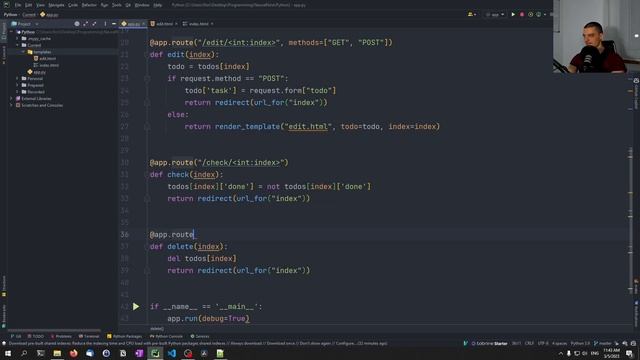The width and height of the screenshot is (640, 360).
Task: Collapse the Current folder
Action: point(18,45)
